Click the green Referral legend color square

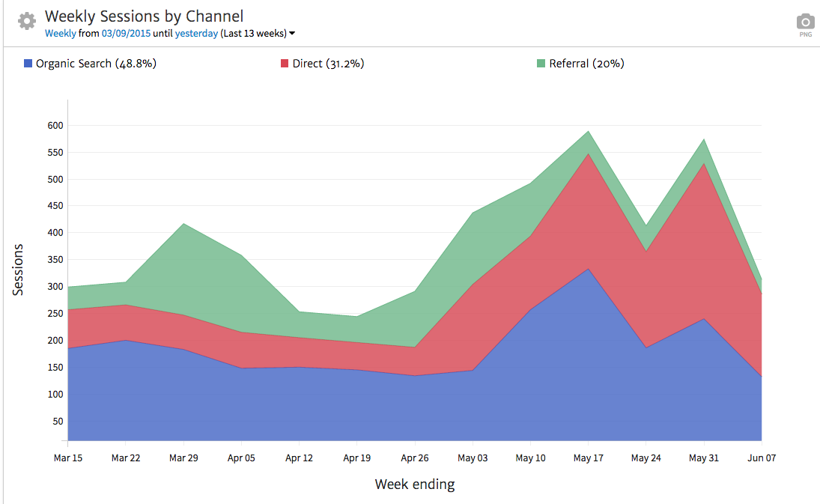(x=541, y=64)
